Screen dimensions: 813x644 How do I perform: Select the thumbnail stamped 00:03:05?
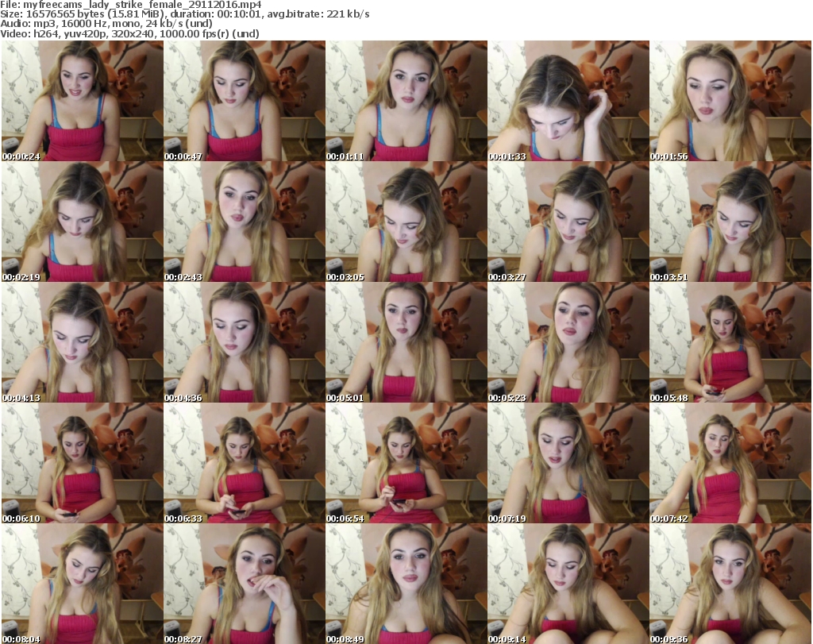coord(406,222)
